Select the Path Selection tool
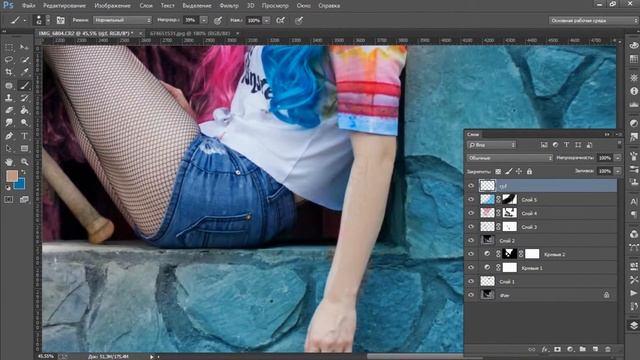The width and height of the screenshot is (640, 360). [x=9, y=149]
